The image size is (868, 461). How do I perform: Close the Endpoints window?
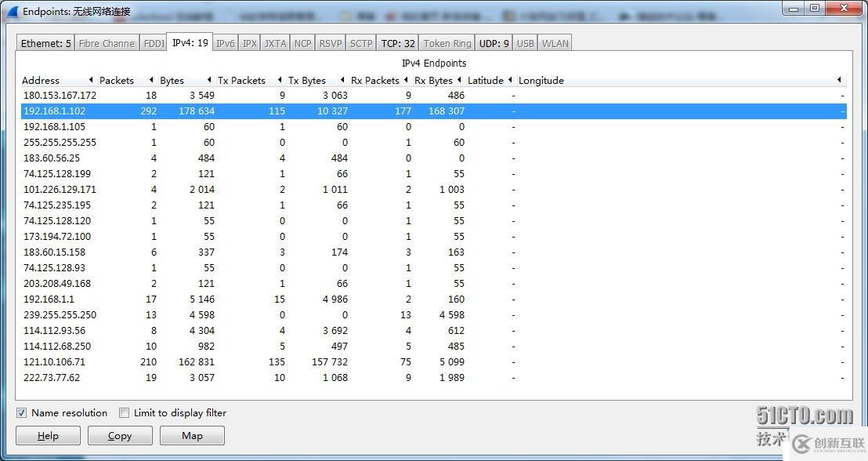844,9
